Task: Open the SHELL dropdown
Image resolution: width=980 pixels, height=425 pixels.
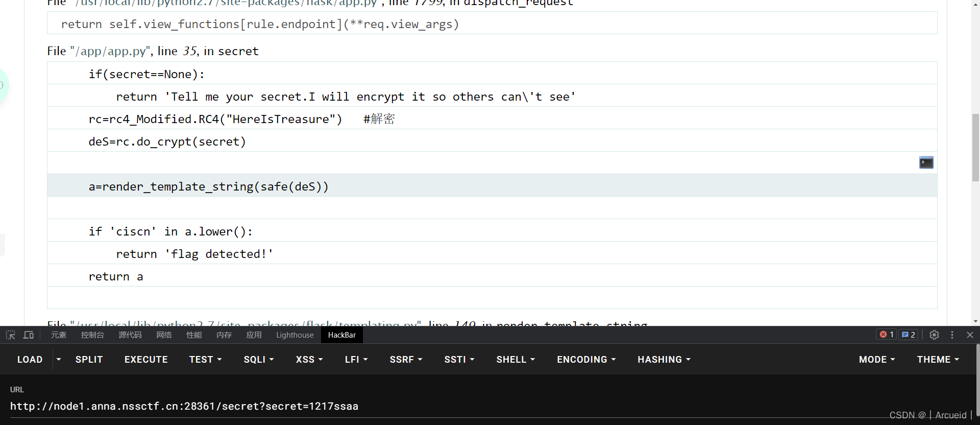Action: click(516, 360)
